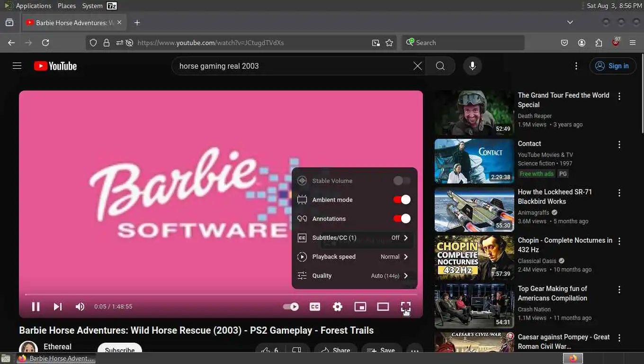644x364 pixels.
Task: Switch to miniplayer mode
Action: click(x=360, y=307)
